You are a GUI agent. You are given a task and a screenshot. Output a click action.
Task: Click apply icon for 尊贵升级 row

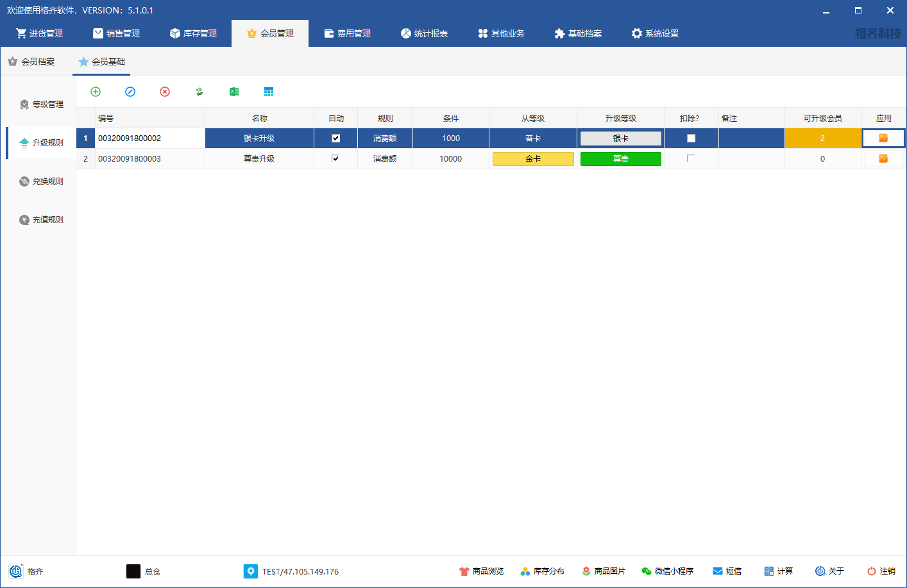click(x=883, y=158)
